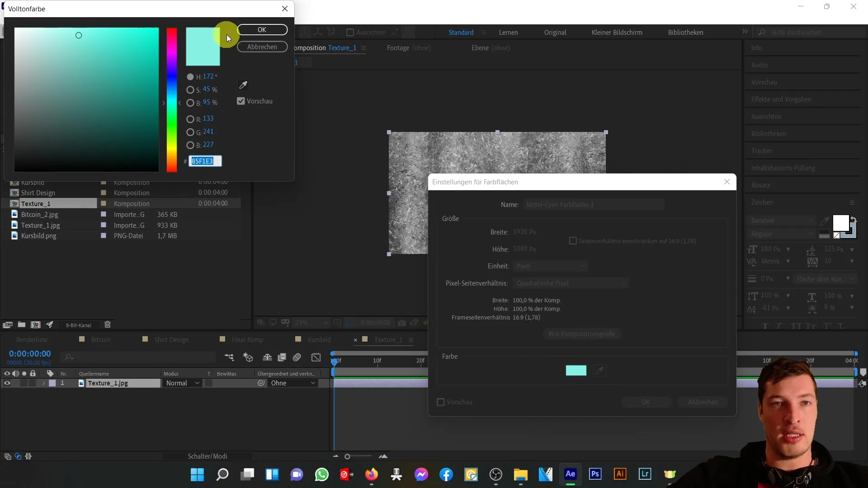The height and width of the screenshot is (488, 868).
Task: Click the interpret footage icon in project panel
Action: coord(7,324)
